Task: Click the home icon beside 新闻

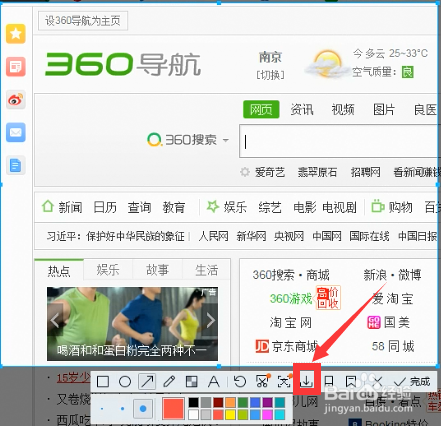Action: click(48, 206)
